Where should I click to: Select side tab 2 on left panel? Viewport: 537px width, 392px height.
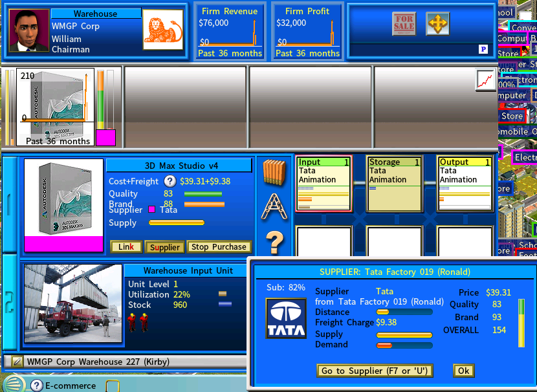tap(9, 302)
